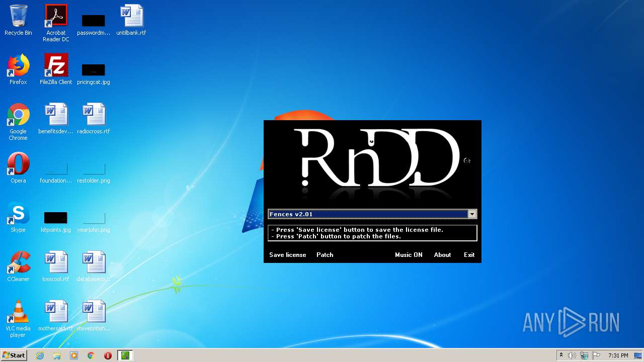Select the Fences v2.01 combo box field
This screenshot has height=362, width=644.
tap(372, 214)
